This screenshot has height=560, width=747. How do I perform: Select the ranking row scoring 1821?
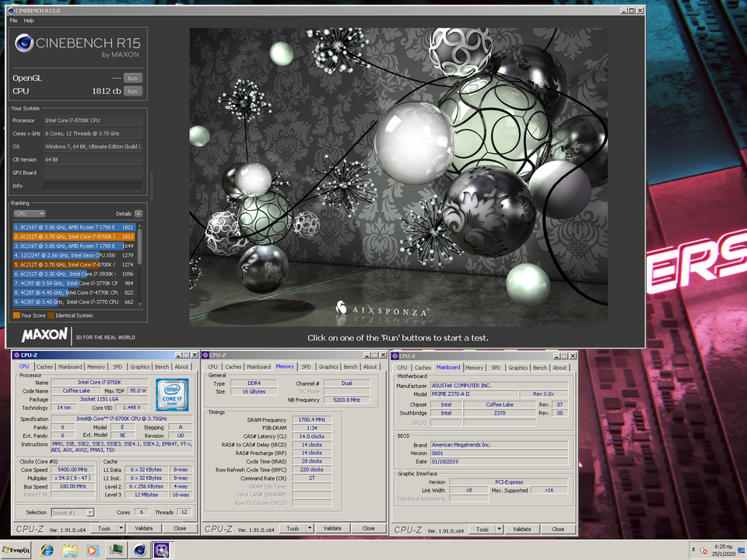[x=75, y=227]
